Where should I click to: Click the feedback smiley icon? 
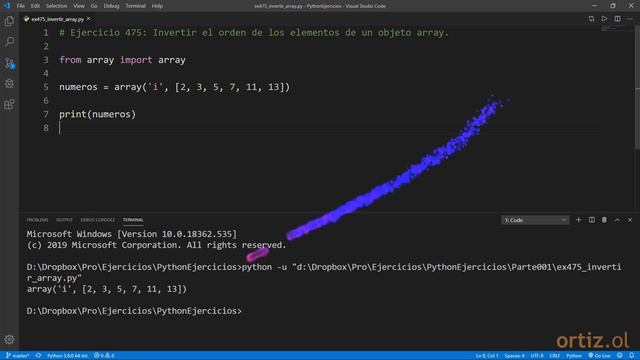pos(620,356)
